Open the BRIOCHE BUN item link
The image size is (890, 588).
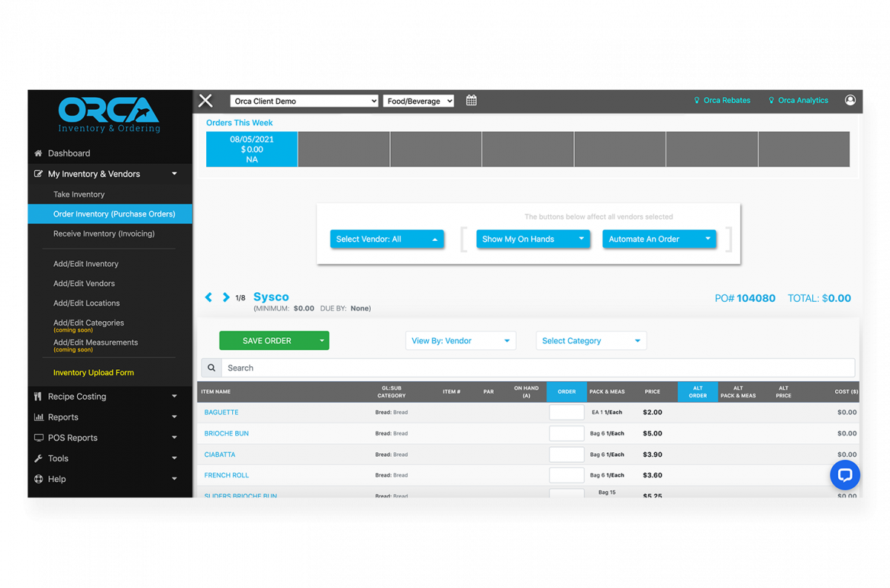coord(226,433)
